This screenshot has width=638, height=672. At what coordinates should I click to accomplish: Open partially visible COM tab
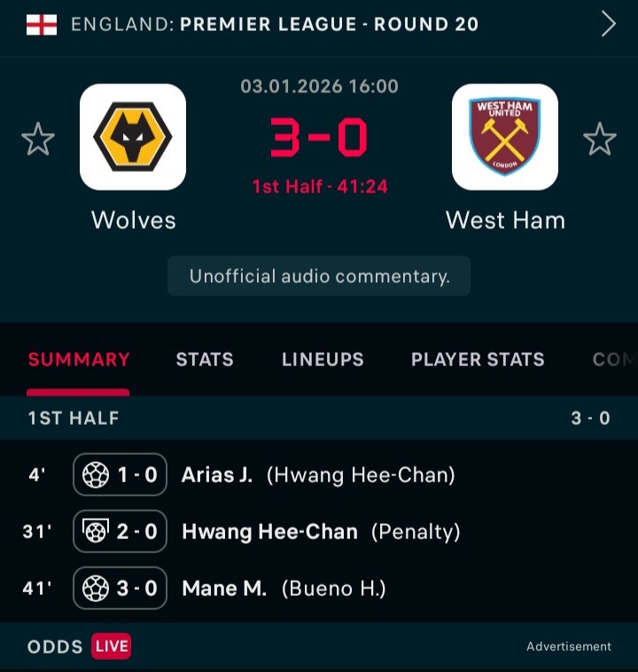(x=613, y=359)
